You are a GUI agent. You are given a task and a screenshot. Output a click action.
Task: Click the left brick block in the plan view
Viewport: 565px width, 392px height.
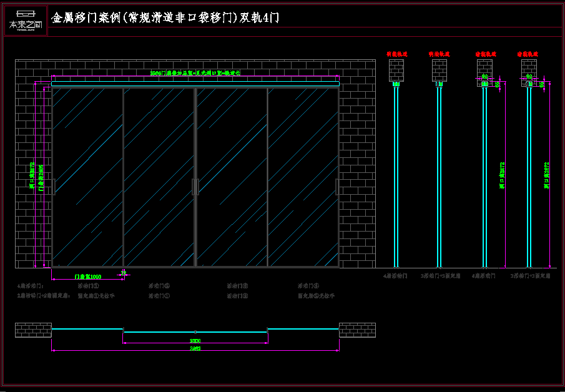[x=33, y=330]
